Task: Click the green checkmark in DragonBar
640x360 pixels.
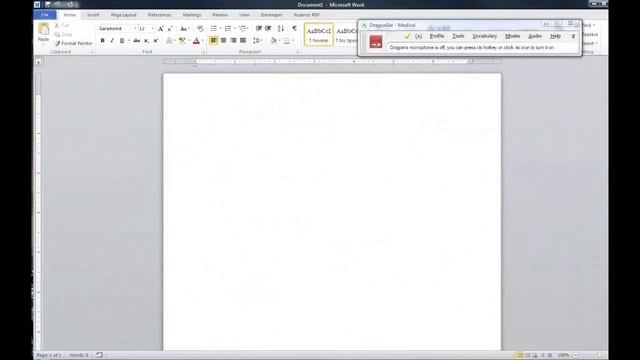Action: coord(407,36)
